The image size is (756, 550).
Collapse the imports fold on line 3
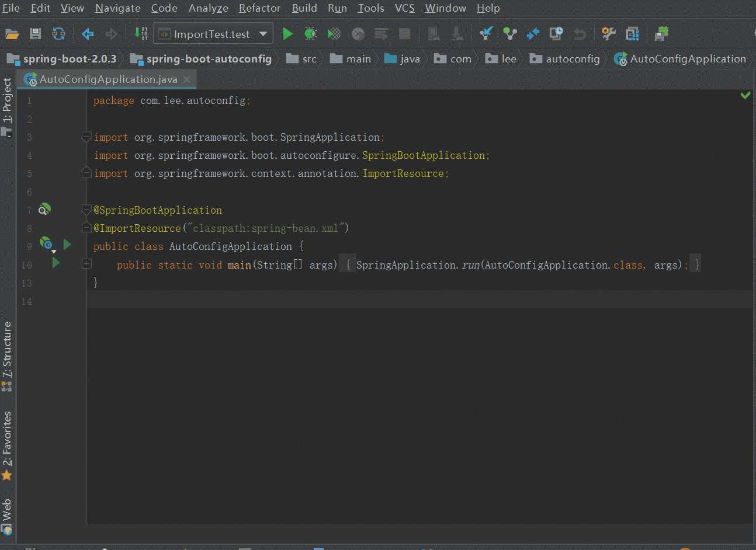(86, 137)
